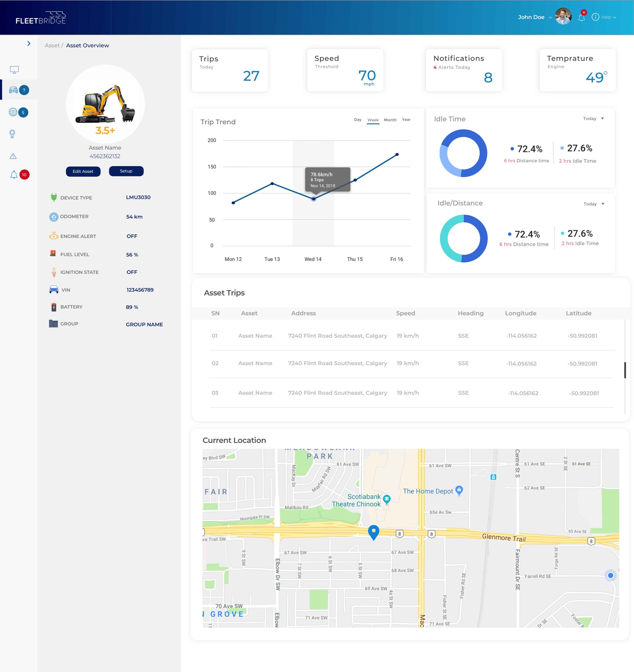Click the map pin location sidebar icon
634x672 pixels.
coord(12,134)
